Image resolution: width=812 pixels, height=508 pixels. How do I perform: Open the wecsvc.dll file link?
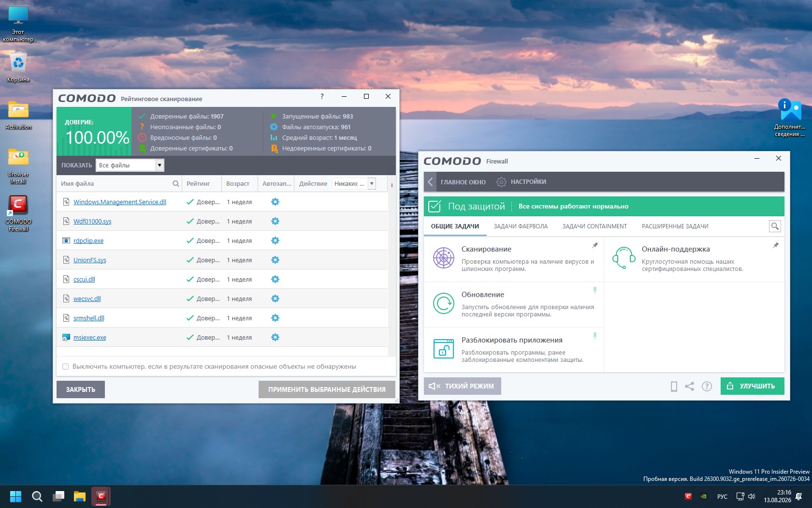point(87,299)
